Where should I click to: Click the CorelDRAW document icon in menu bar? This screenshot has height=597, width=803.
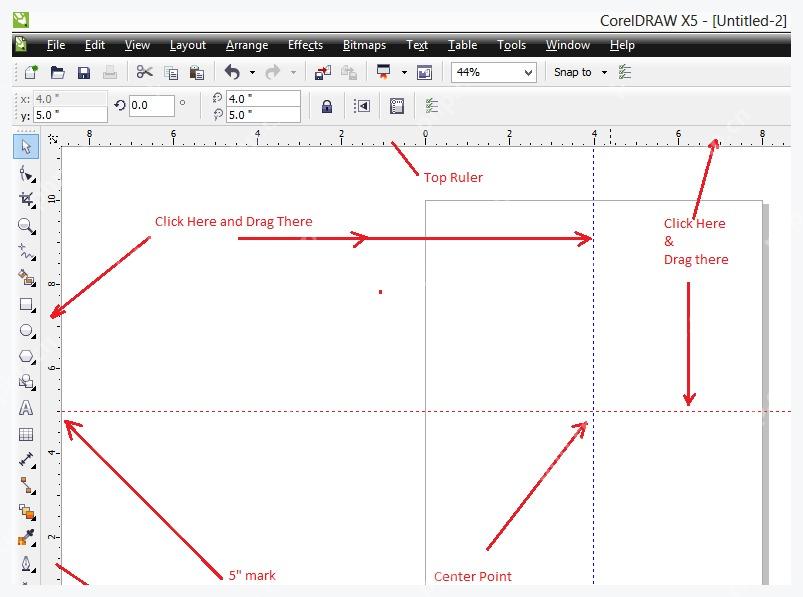tap(21, 45)
